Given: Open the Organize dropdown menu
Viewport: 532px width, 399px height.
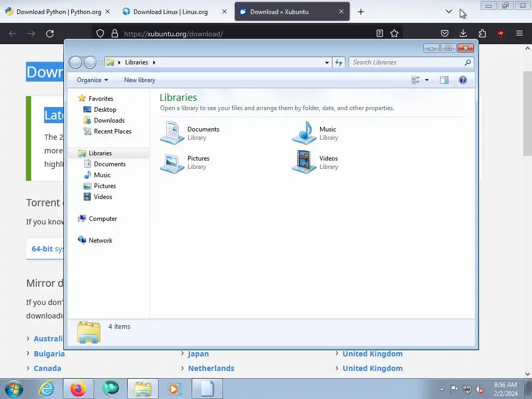Looking at the screenshot, I should click(x=92, y=80).
